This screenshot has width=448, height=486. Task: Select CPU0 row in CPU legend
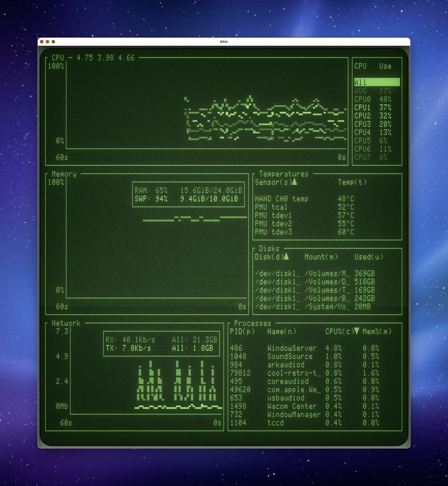(373, 99)
